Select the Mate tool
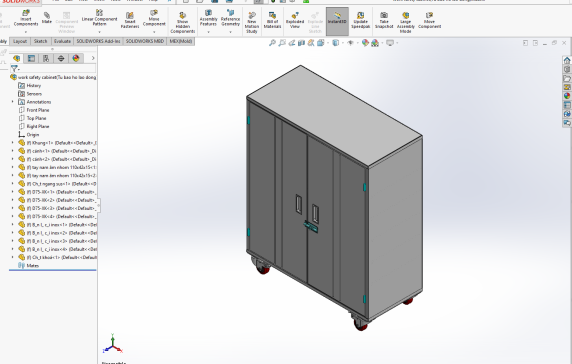This screenshot has height=364, width=572. point(46,18)
